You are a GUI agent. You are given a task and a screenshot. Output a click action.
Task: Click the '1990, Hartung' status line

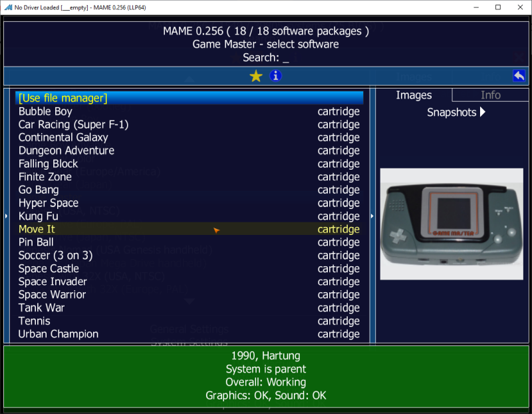click(x=265, y=355)
